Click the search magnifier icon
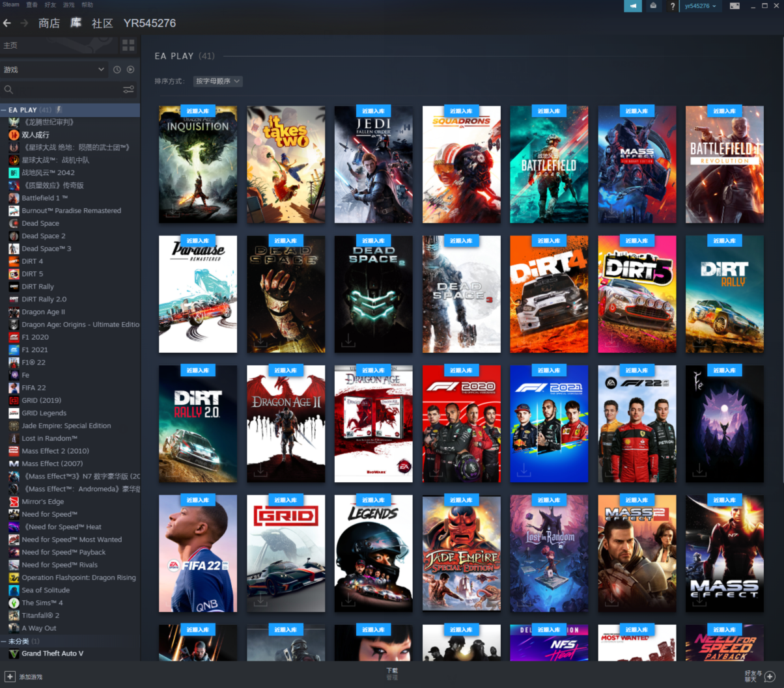 tap(8, 89)
